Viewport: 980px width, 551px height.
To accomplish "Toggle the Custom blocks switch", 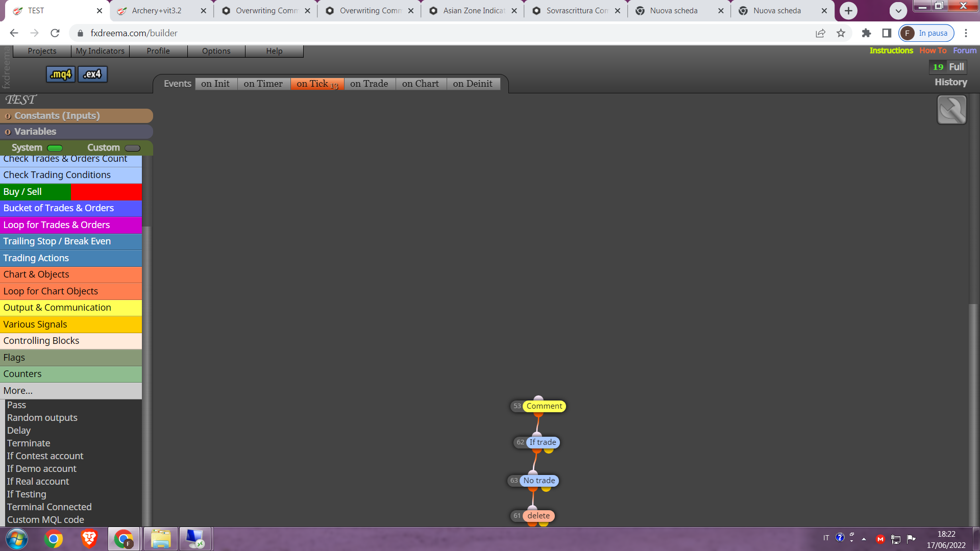I will tap(132, 148).
